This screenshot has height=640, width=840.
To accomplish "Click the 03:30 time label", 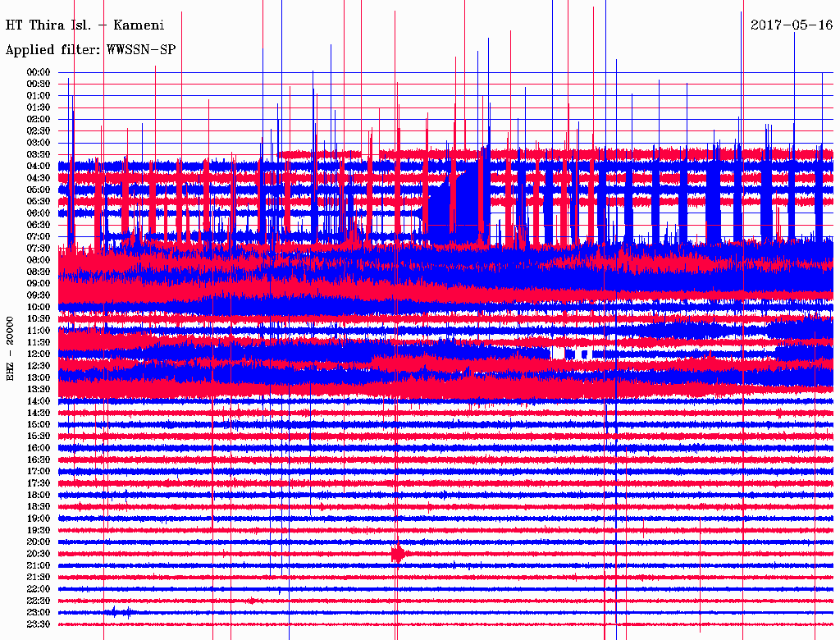I will pos(39,154).
